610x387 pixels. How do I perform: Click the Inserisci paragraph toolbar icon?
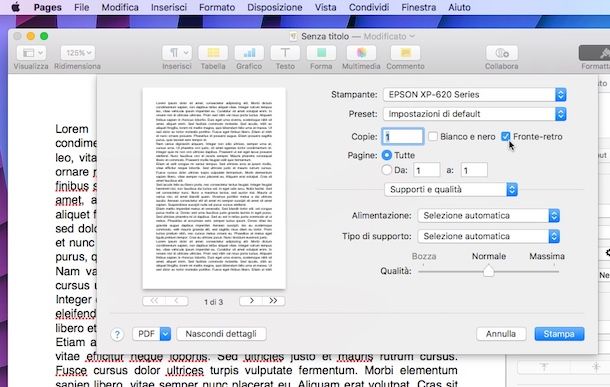[x=177, y=53]
